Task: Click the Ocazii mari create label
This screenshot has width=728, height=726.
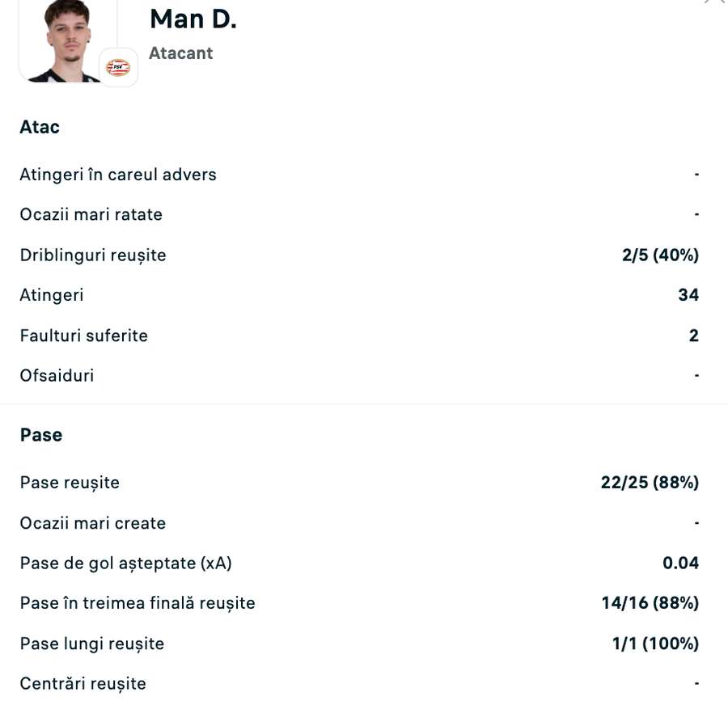Action: pos(93,523)
